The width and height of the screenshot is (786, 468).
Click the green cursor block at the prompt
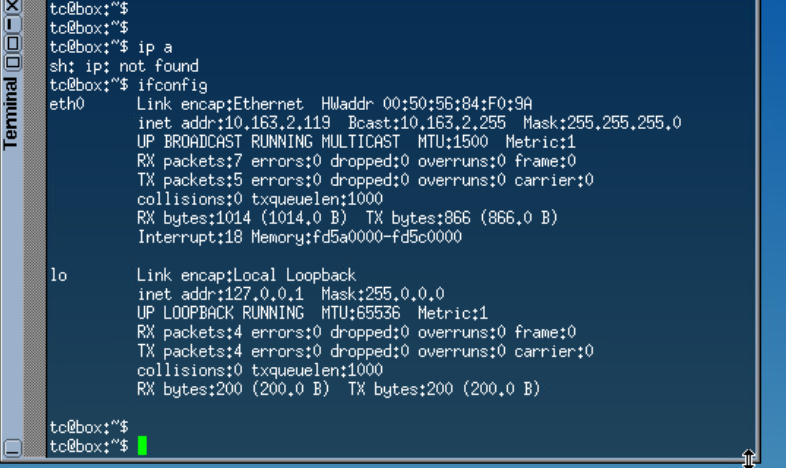(x=142, y=446)
